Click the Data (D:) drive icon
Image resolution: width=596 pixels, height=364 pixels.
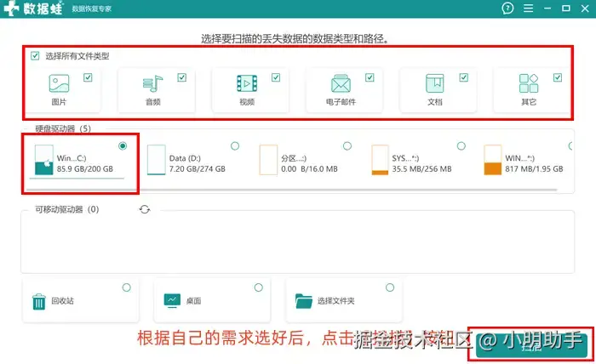156,160
